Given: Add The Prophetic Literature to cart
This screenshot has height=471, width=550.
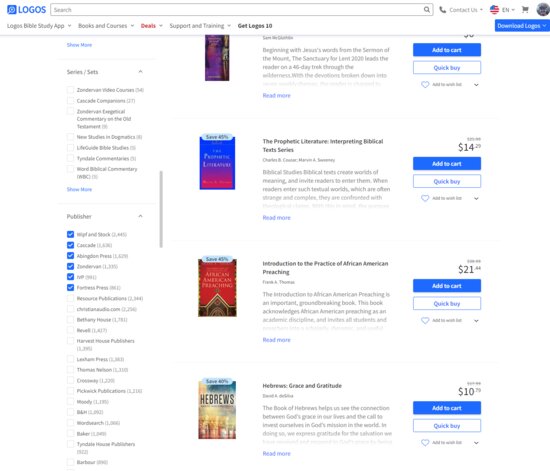Looking at the screenshot, I should [447, 164].
